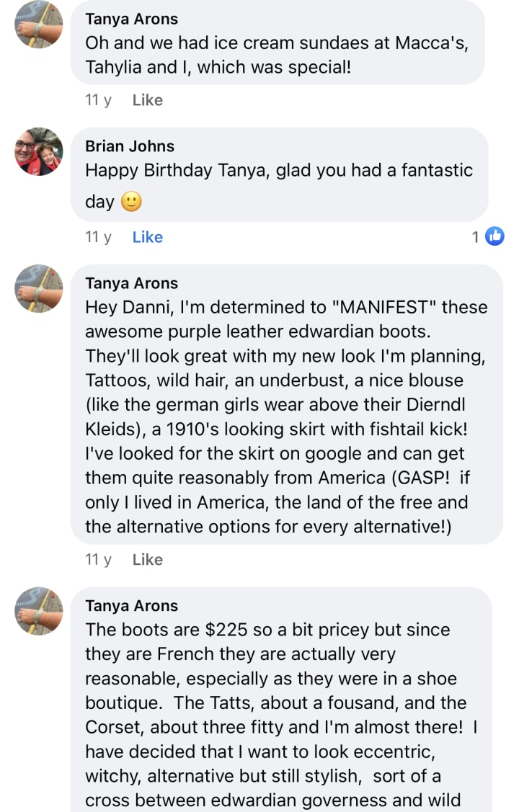Click Tanya Arons' name above $225 boots comment
Image resolution: width=519 pixels, height=812 pixels.
point(131,606)
